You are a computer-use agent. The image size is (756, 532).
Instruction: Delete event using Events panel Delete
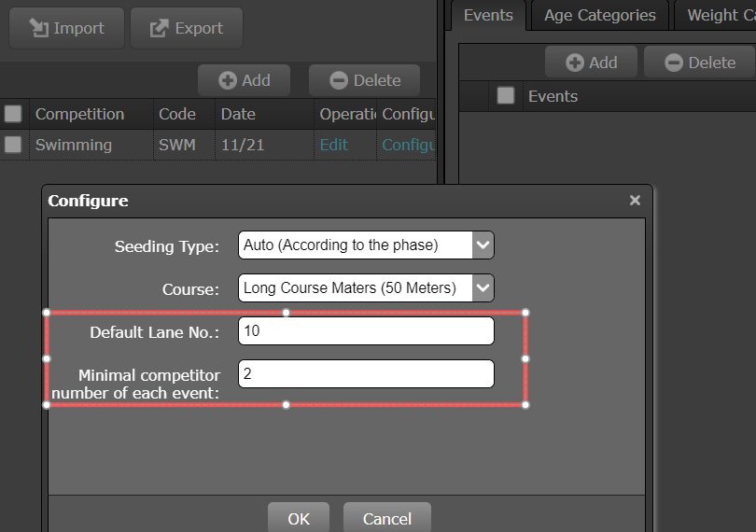point(674,63)
